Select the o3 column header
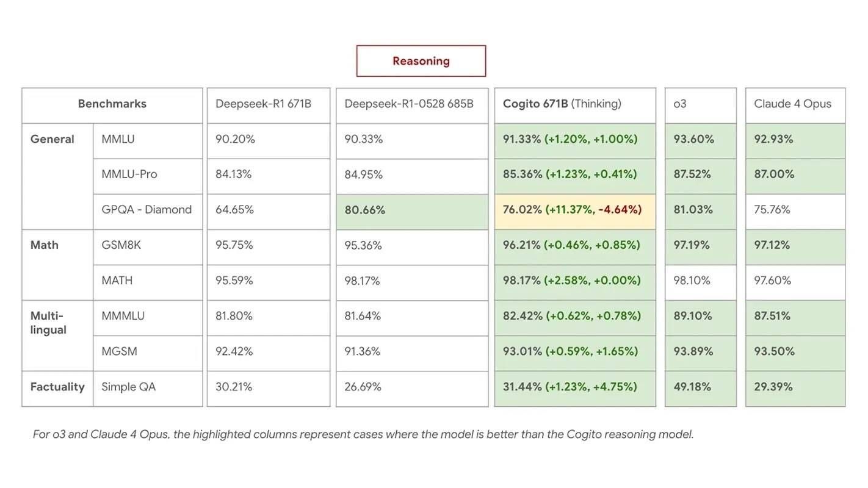868x488 pixels. click(x=700, y=104)
